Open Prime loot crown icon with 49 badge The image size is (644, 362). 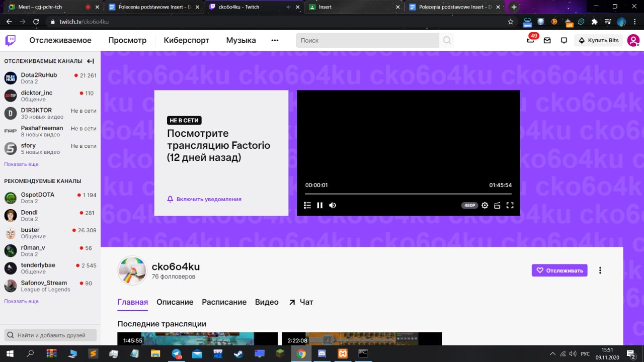tap(530, 40)
